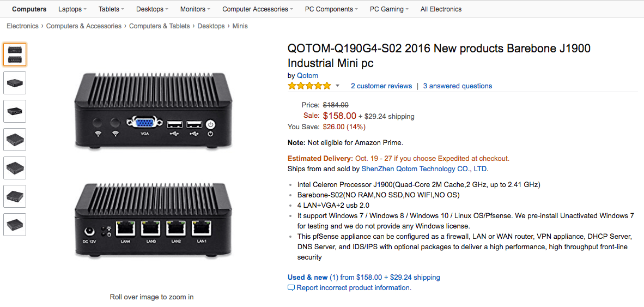This screenshot has width=644, height=307.
Task: Open the Qotom brand link
Action: (308, 76)
